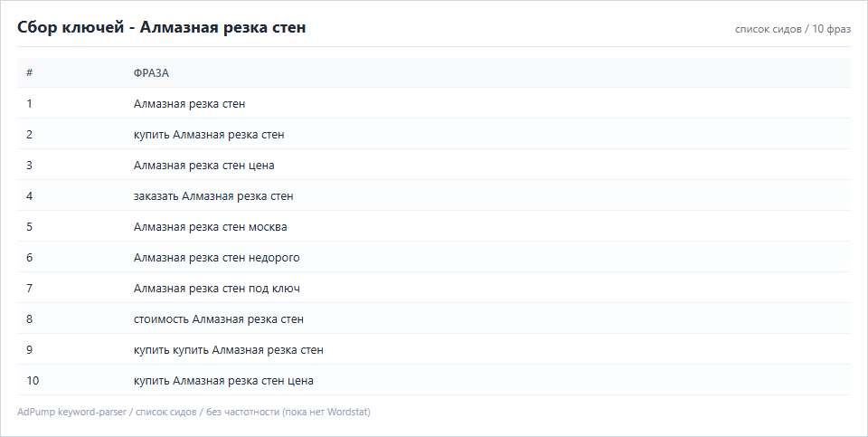Click row number 7 cell
868x437 pixels.
tap(29, 288)
